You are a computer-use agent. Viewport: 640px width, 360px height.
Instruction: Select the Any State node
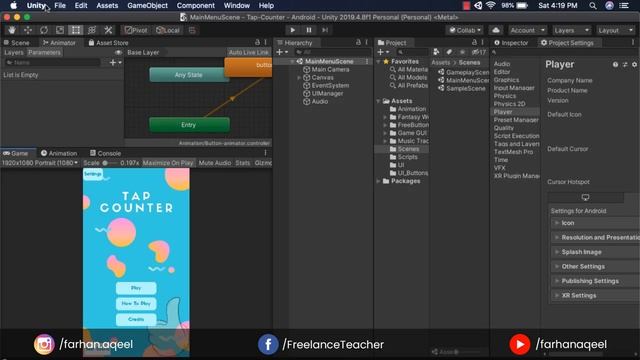pos(188,75)
